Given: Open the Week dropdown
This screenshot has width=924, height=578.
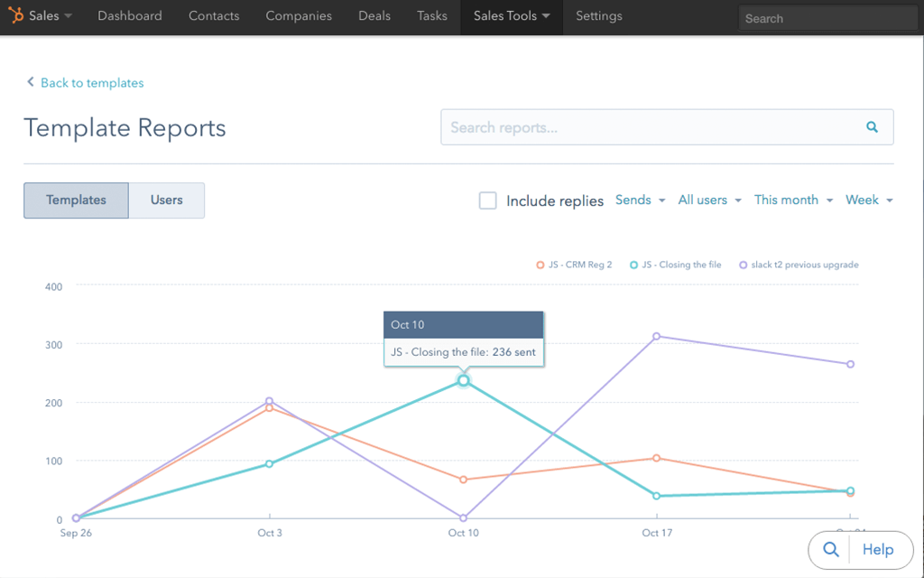Looking at the screenshot, I should coord(868,200).
